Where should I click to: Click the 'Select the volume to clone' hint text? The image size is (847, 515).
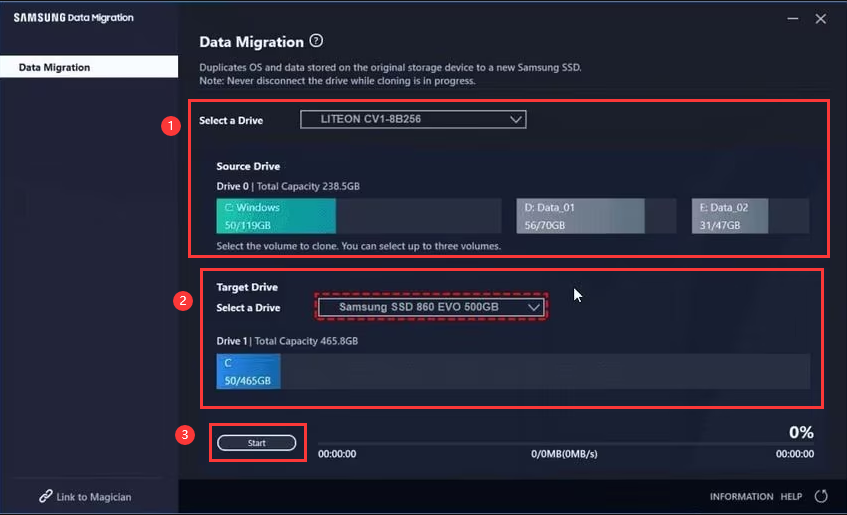point(359,246)
